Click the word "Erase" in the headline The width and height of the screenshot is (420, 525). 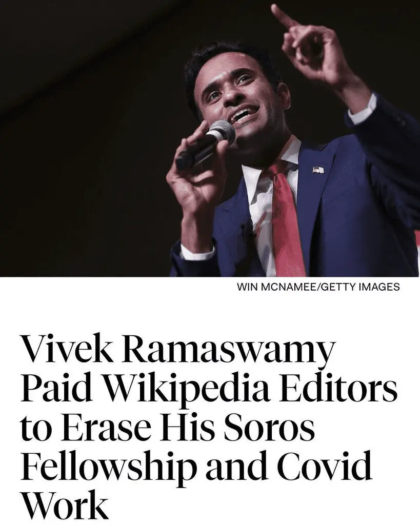(x=104, y=429)
